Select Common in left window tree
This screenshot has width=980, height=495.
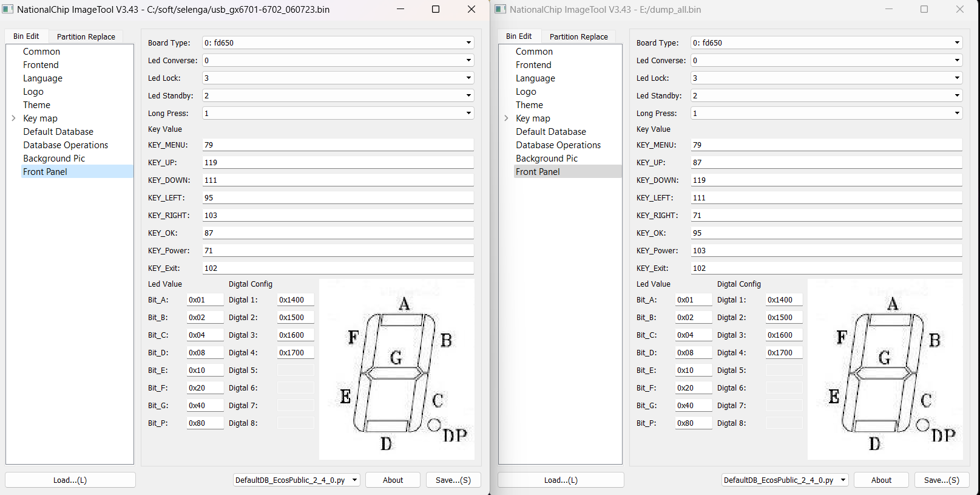click(42, 52)
